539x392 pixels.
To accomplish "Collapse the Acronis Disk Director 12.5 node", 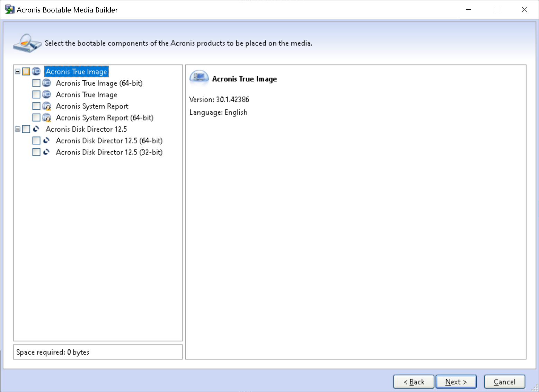I will [x=18, y=129].
